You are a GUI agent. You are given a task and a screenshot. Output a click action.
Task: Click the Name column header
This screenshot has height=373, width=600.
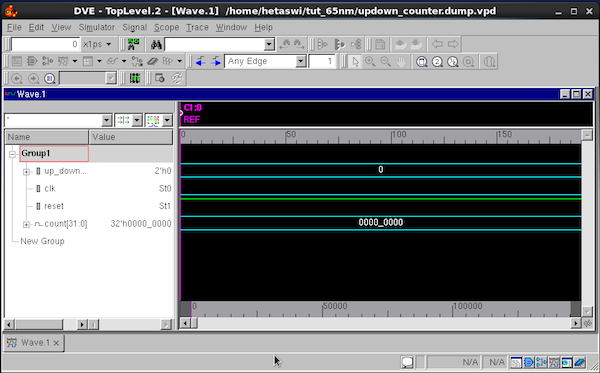coord(47,137)
